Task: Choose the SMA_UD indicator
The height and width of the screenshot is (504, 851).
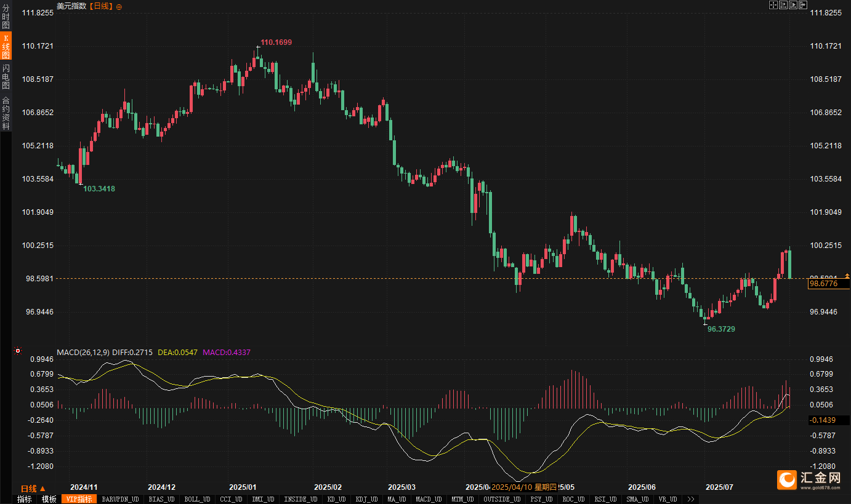Action: pyautogui.click(x=637, y=499)
